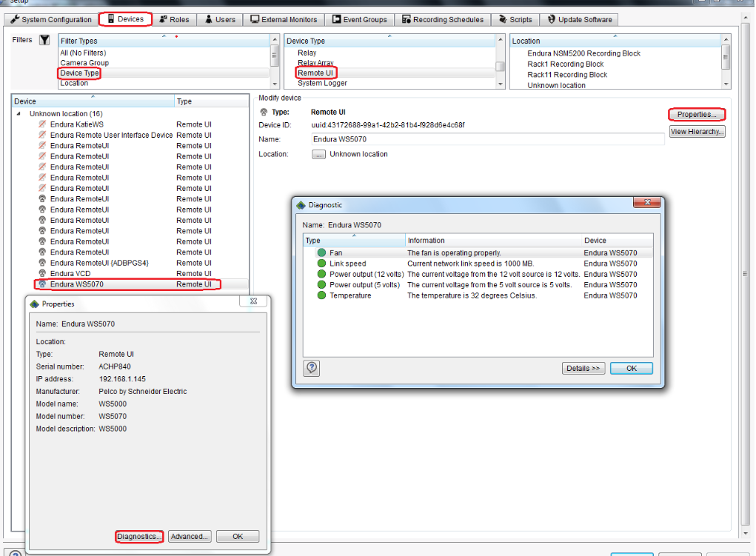Screen dimensions: 756x556
Task: Click the help question-mark icon in Diagnostic dialog
Action: click(x=311, y=368)
